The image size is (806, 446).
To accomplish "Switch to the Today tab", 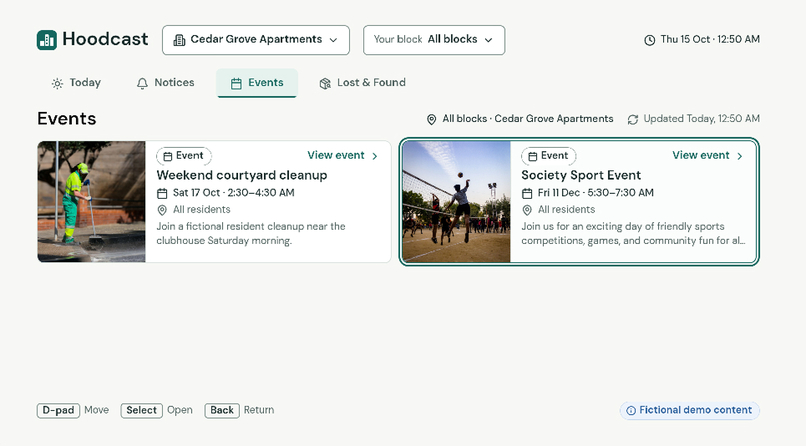I will pyautogui.click(x=76, y=83).
